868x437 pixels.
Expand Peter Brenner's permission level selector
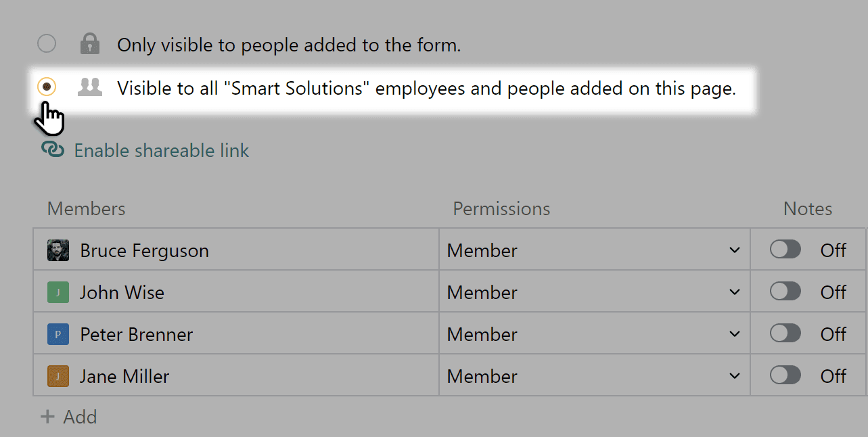[x=735, y=333]
